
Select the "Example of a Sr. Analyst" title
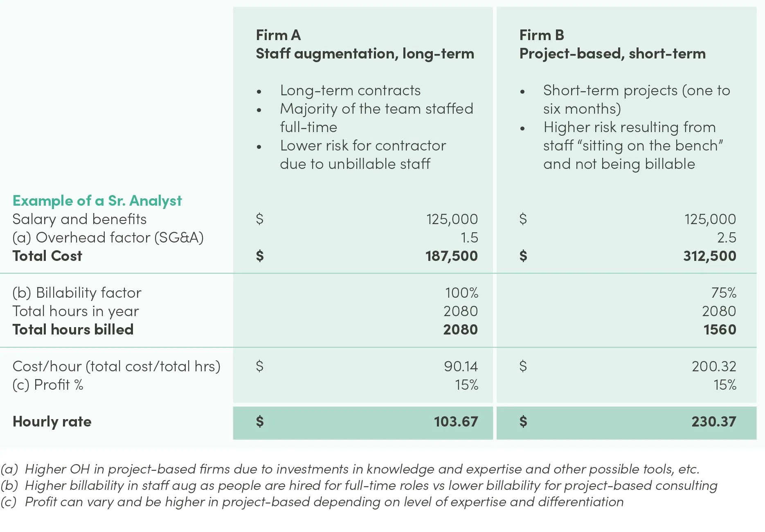point(97,201)
